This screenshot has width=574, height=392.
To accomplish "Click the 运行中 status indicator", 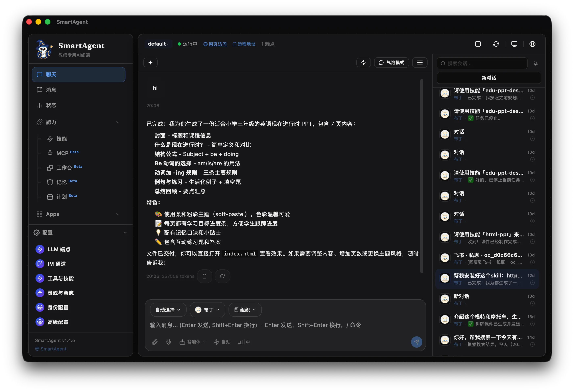I will click(x=187, y=44).
